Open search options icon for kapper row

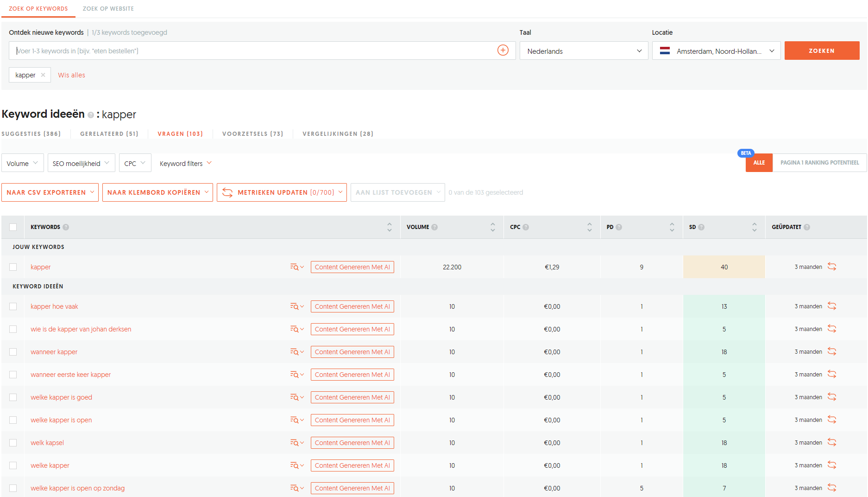[297, 267]
